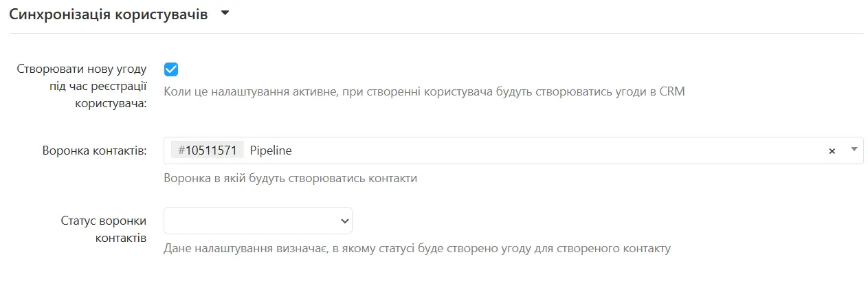Click the word контакту ending status hint
Image resolution: width=868 pixels, height=290 pixels.
645,248
